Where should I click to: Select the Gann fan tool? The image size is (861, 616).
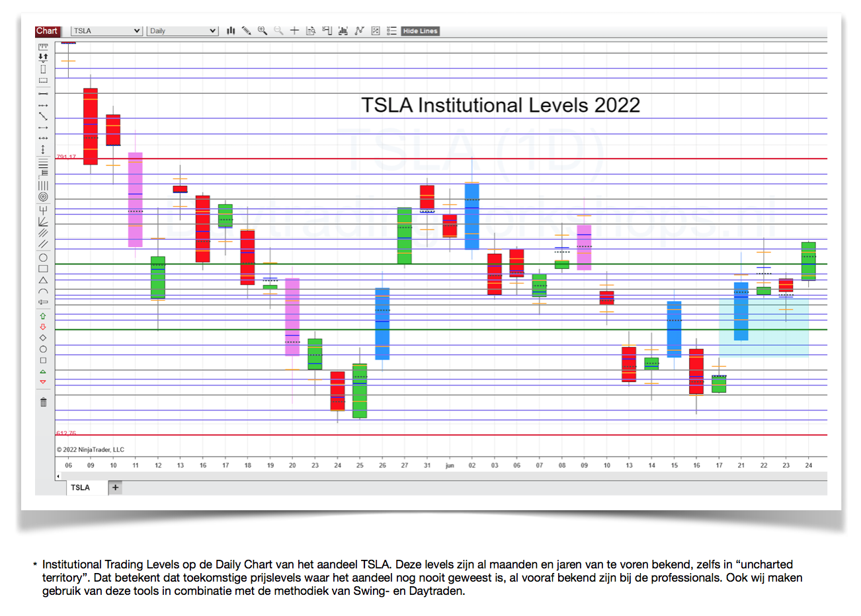tap(43, 221)
